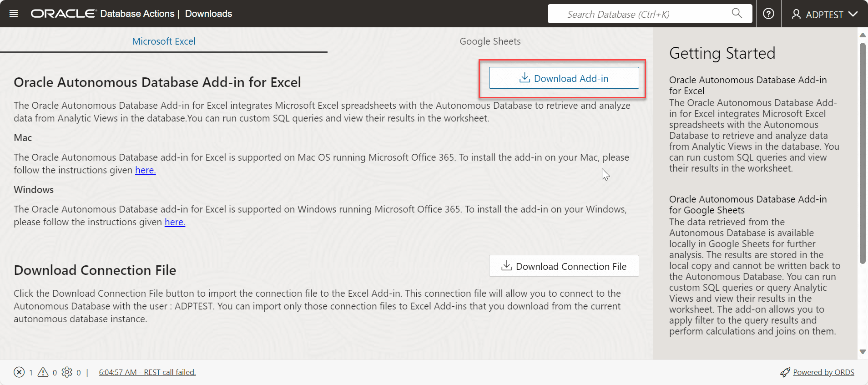Screen dimensions: 868x385
Task: Switch to the Microsoft Excel tab
Action: 164,41
